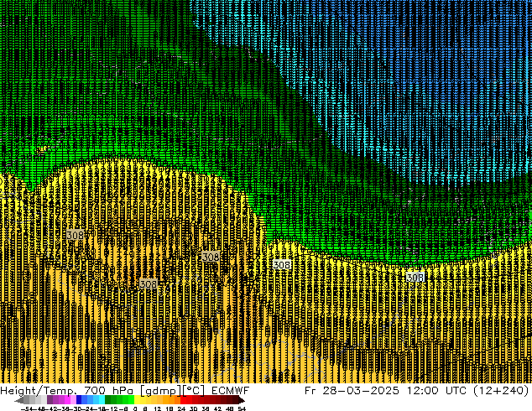Click the date 'Fr 28-03-2025'

coord(352,391)
